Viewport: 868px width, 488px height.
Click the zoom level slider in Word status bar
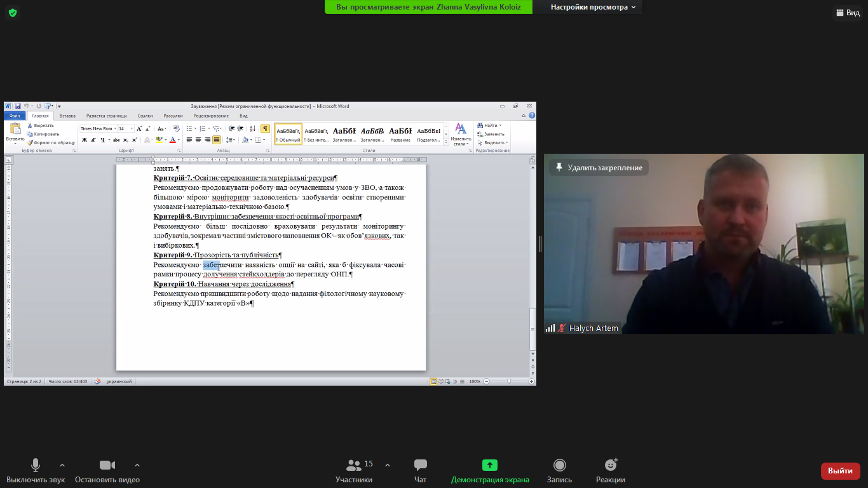509,381
